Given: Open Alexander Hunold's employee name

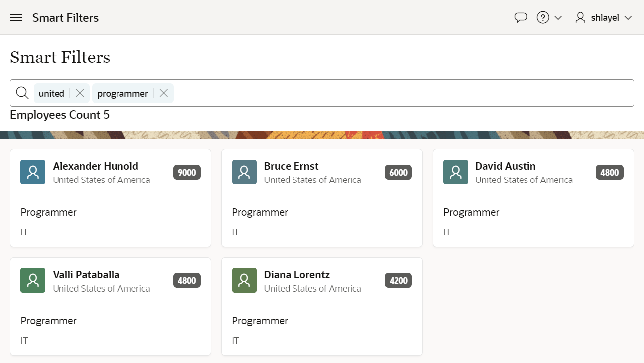Looking at the screenshot, I should [x=95, y=166].
